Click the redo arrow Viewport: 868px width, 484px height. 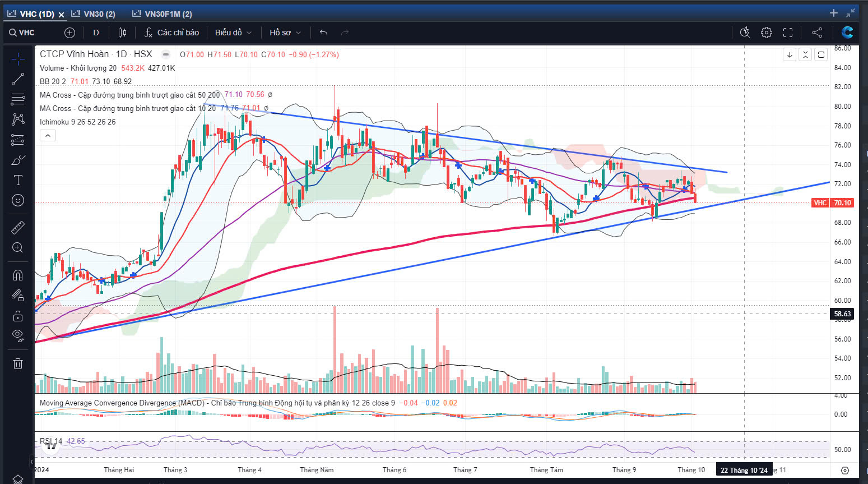coord(345,33)
